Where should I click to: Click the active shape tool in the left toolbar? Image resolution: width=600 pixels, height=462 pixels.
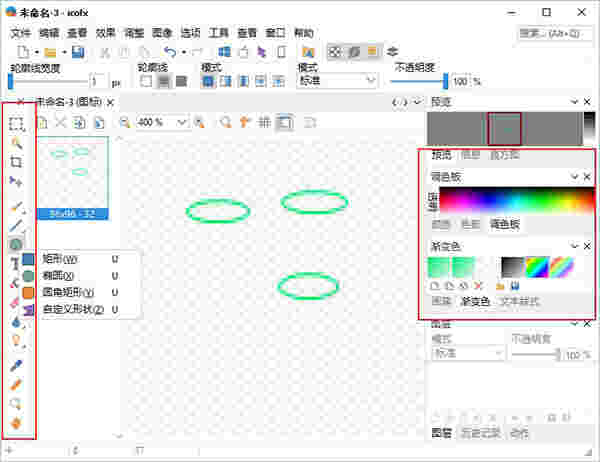(x=16, y=244)
